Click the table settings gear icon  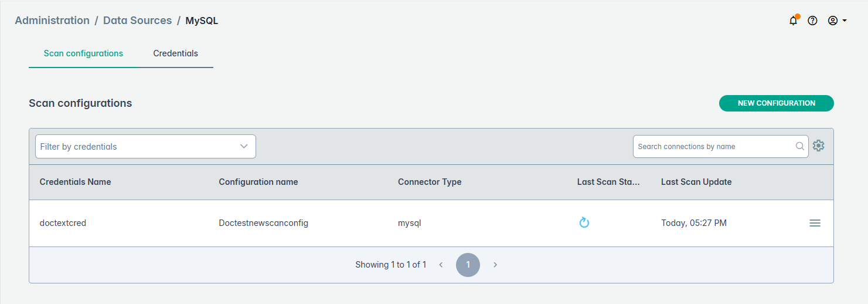[x=819, y=146]
